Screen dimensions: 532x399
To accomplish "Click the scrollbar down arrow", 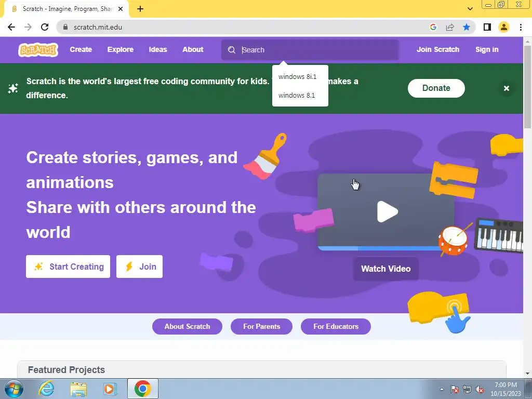I will 527,374.
